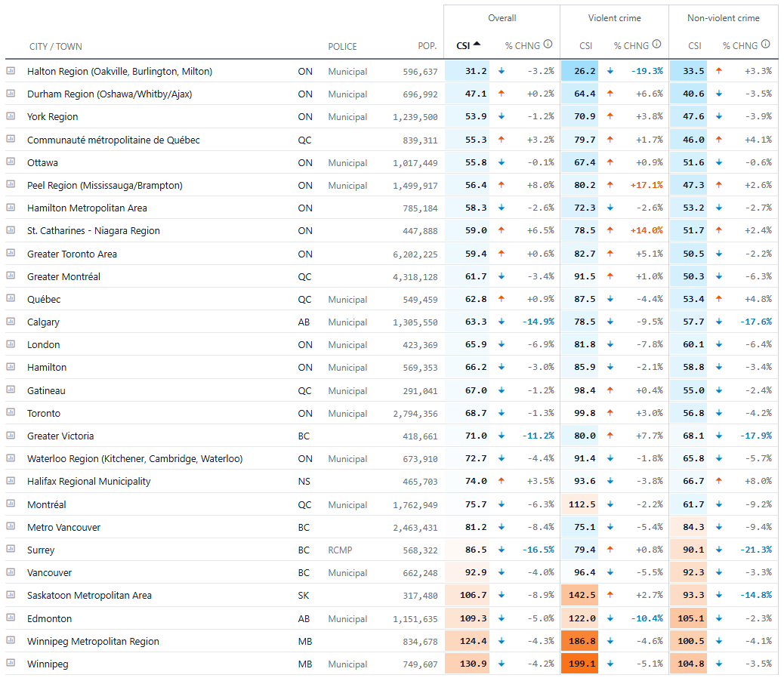
Task: Open the Halifax Regional Municipality link
Action: tap(89, 481)
